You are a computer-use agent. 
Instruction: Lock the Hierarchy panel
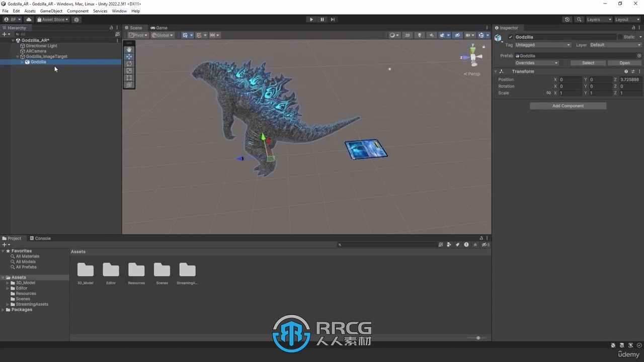click(111, 28)
